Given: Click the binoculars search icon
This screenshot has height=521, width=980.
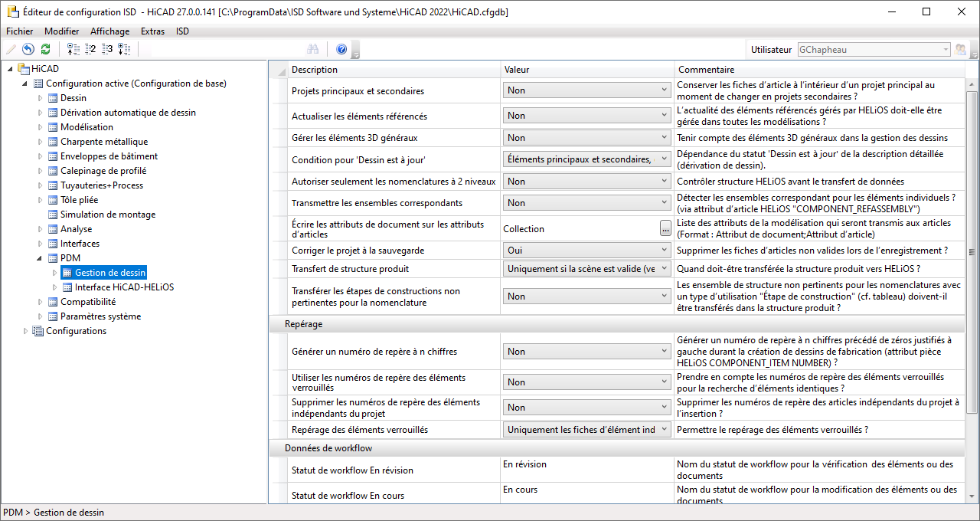Looking at the screenshot, I should click(x=313, y=50).
